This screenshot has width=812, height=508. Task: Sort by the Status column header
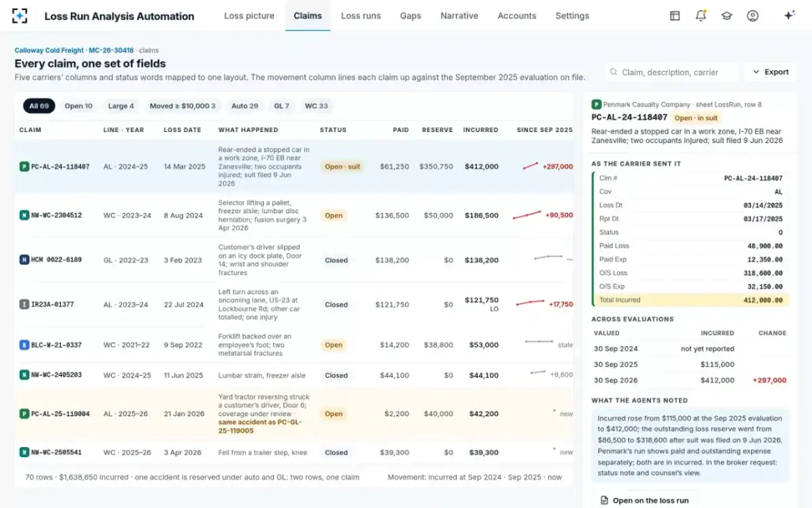(x=333, y=129)
